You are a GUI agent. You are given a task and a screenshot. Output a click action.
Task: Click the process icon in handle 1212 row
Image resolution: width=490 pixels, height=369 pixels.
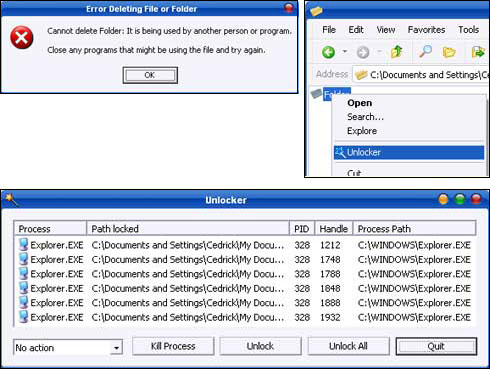tap(23, 245)
